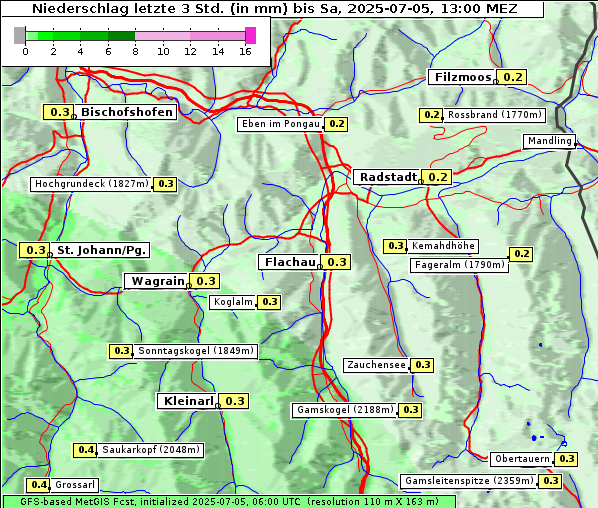
Task: Click the 0.3 value beside Obertauern
Action: pyautogui.click(x=566, y=459)
